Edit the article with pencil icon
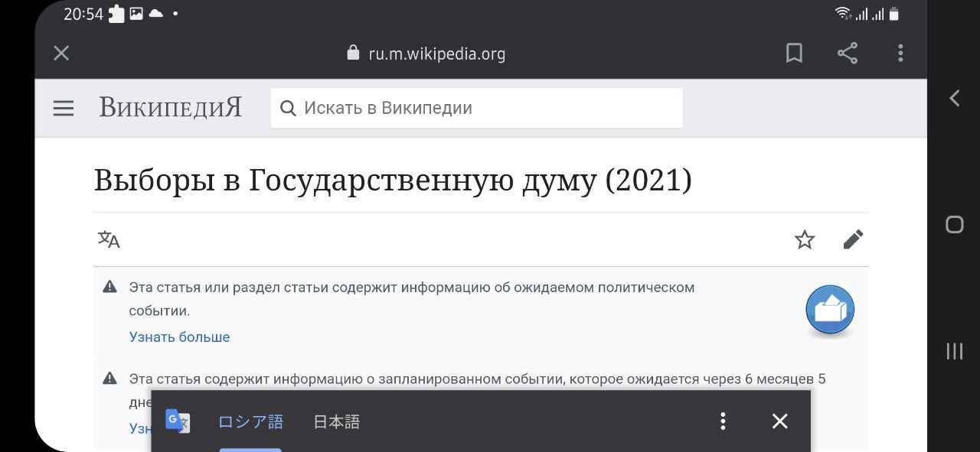Viewport: 980px width, 452px height. (853, 239)
